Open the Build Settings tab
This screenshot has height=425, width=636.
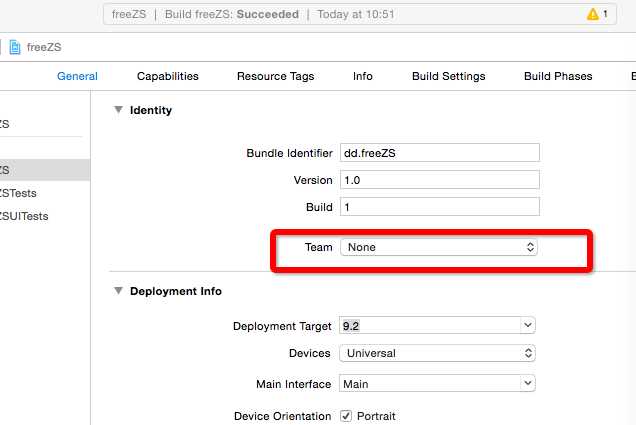(x=449, y=76)
